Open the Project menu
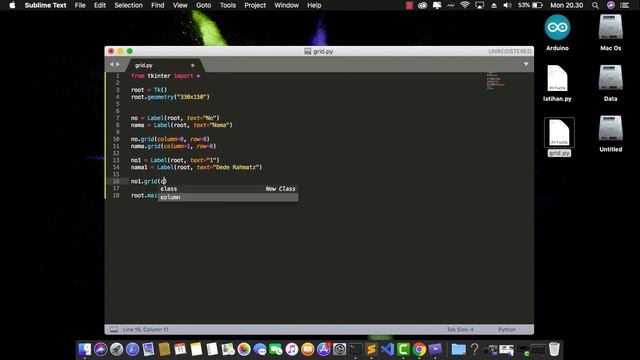 (x=255, y=5)
